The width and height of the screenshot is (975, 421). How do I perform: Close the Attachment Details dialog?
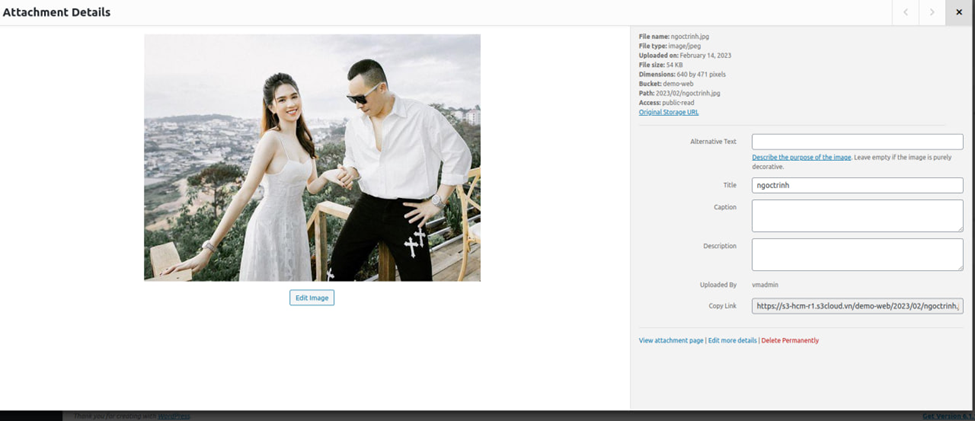point(959,12)
